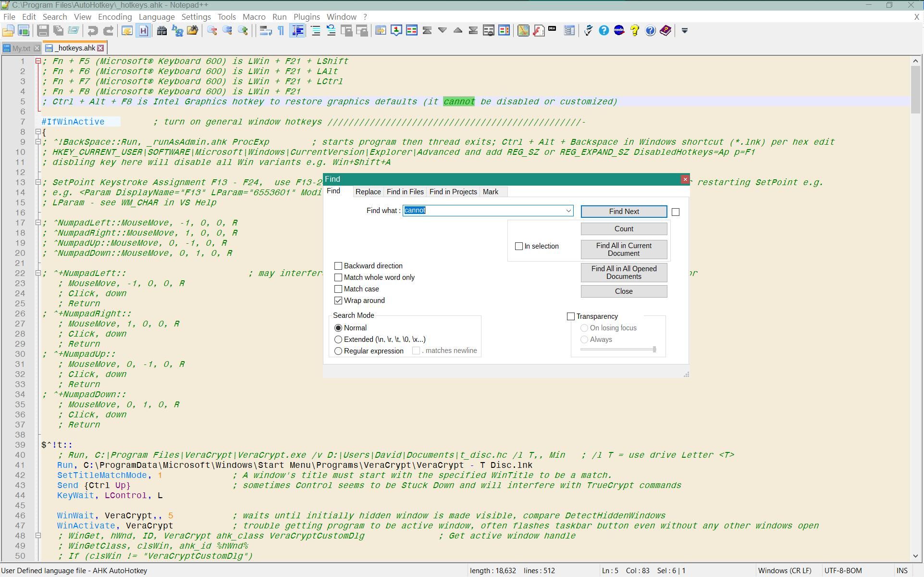Click the upward gray triangle toolbar icon
Viewport: 924px width, 577px height.
coord(458,31)
